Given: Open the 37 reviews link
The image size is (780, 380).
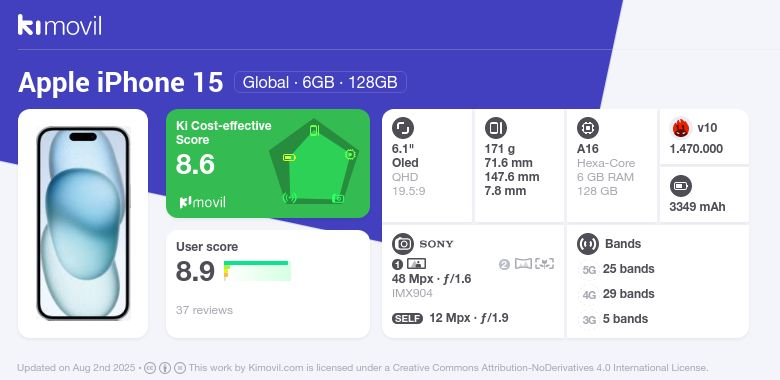Looking at the screenshot, I should coord(204,310).
